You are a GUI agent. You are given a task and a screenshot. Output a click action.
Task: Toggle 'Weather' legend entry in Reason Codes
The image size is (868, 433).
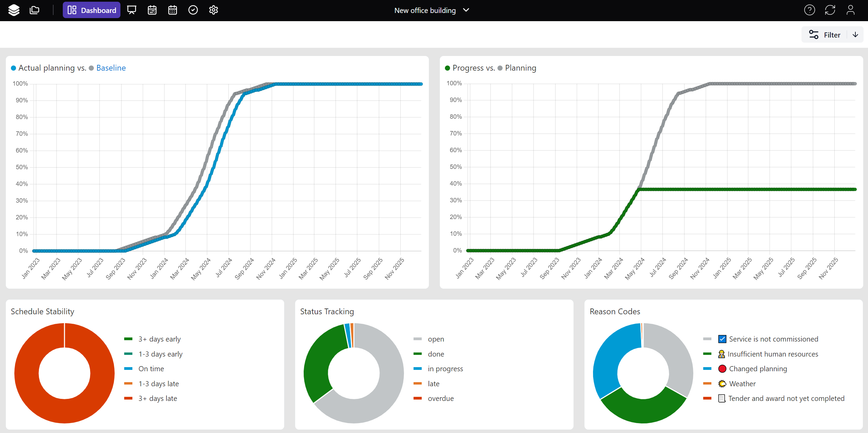(x=742, y=384)
